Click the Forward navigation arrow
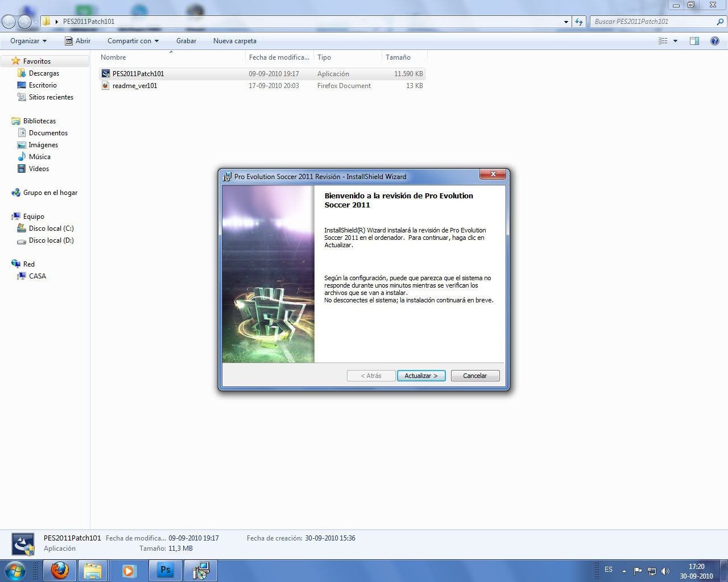The height and width of the screenshot is (582, 728). (24, 22)
